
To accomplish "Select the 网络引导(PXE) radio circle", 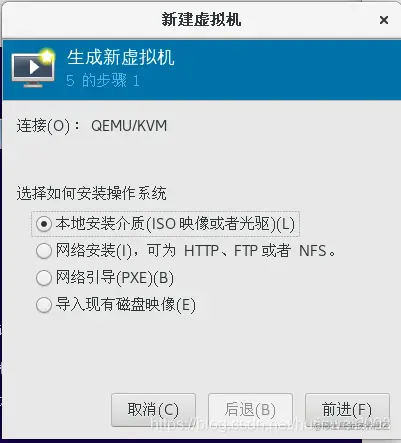I will [x=44, y=278].
